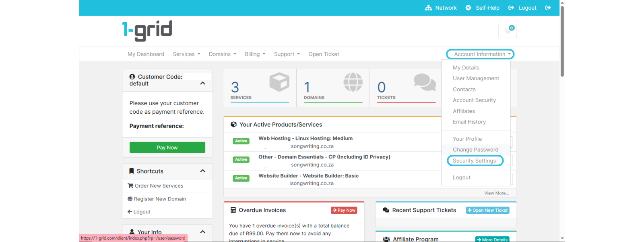This screenshot has height=242, width=644.
Task: Click the Network icon in top bar
Action: (428, 8)
